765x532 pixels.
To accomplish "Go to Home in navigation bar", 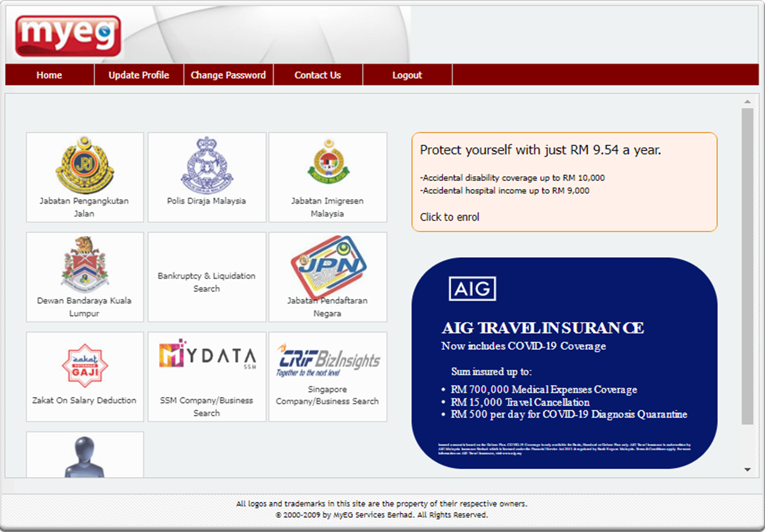I will point(49,75).
